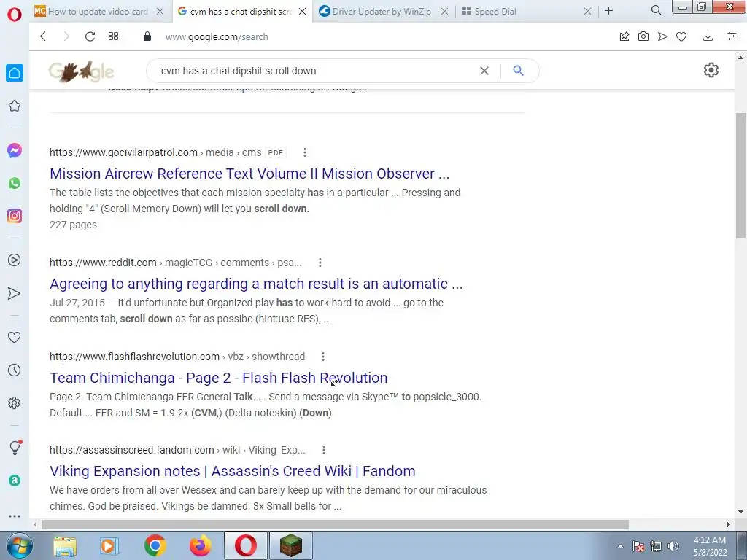Open the sidebar Home icon
747x560 pixels.
(x=15, y=73)
